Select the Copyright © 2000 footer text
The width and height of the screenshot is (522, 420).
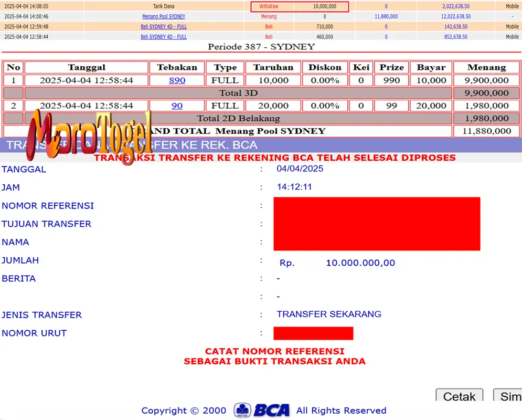pyautogui.click(x=184, y=411)
